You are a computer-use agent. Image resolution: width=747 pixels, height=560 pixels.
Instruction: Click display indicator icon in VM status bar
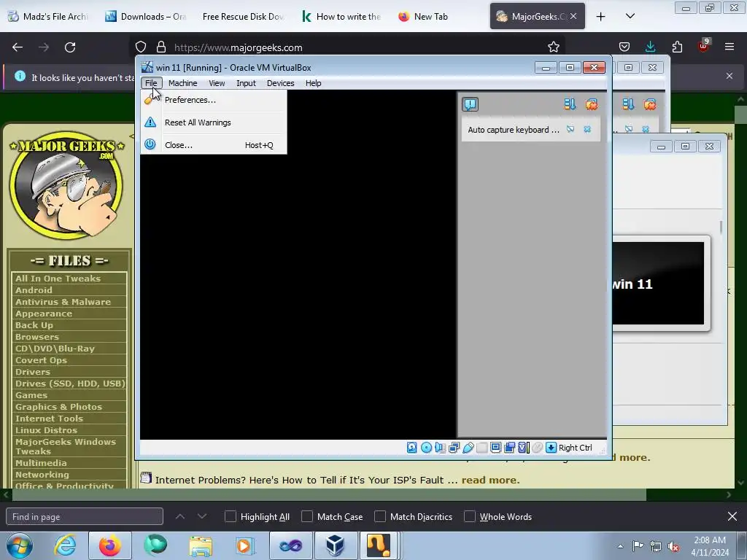495,447
